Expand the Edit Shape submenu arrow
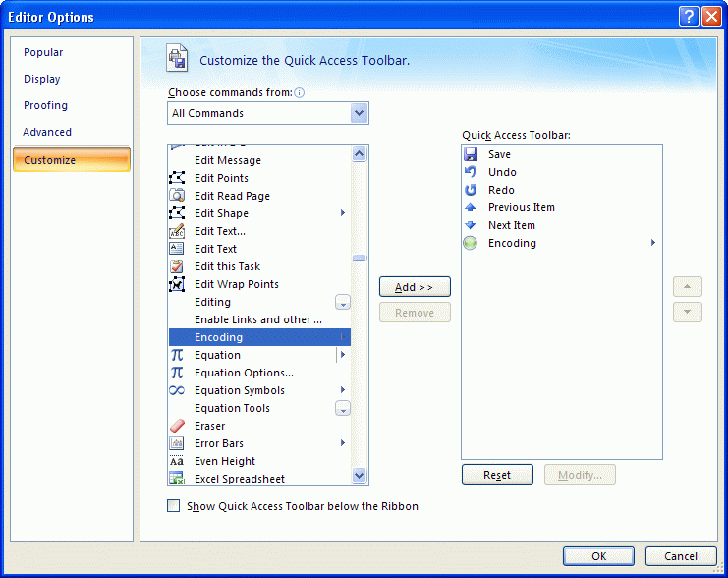This screenshot has height=578, width=728. [343, 213]
